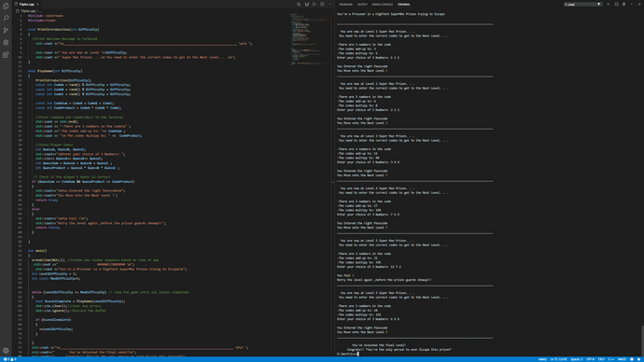Split the editor to the right
The width and height of the screenshot is (644, 362).
[322, 4]
